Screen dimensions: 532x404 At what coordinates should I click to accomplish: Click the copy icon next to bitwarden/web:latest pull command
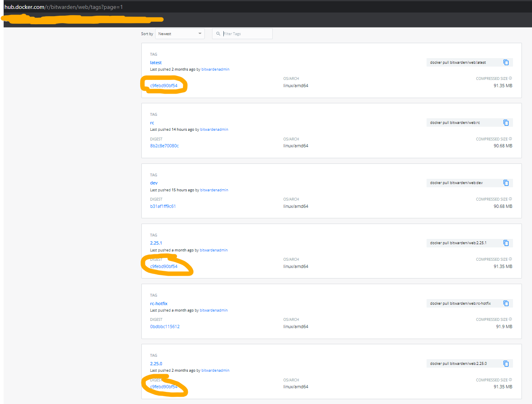click(x=506, y=62)
